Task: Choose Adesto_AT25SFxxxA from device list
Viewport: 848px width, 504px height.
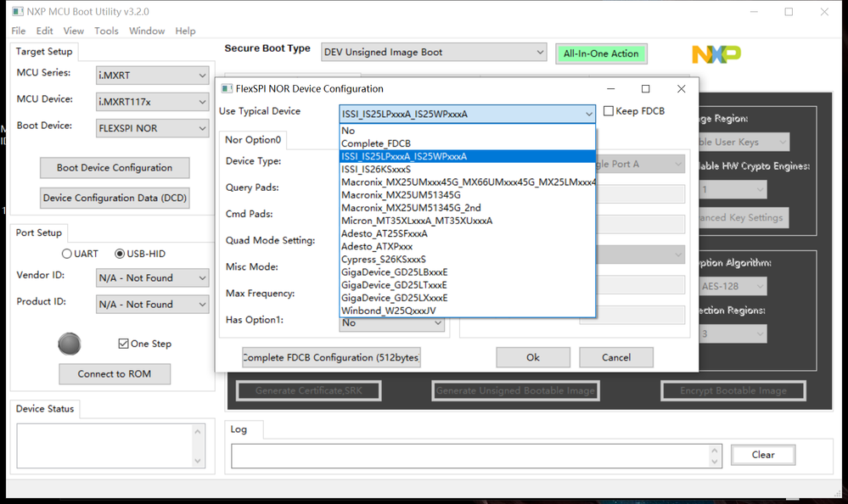Action: (x=467, y=233)
